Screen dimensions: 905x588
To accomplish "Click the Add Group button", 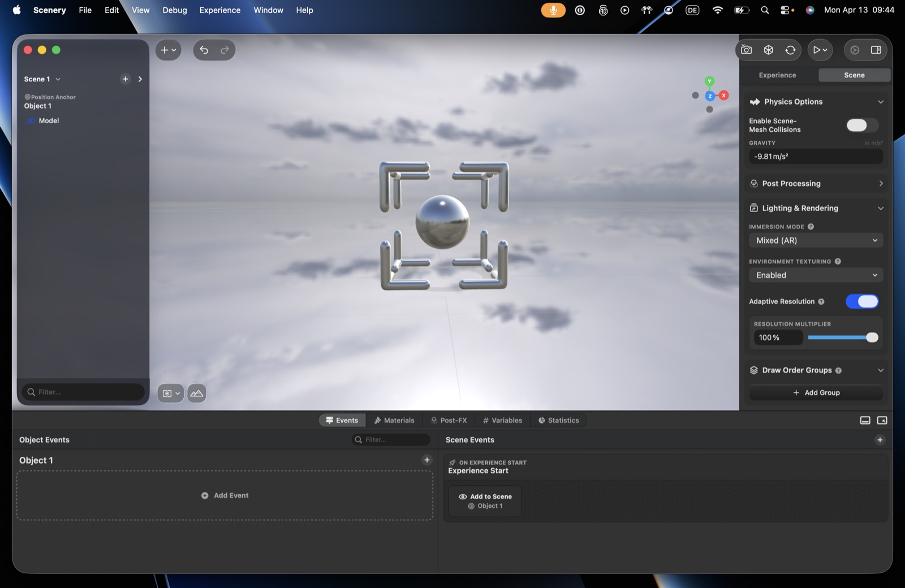I will (x=816, y=392).
